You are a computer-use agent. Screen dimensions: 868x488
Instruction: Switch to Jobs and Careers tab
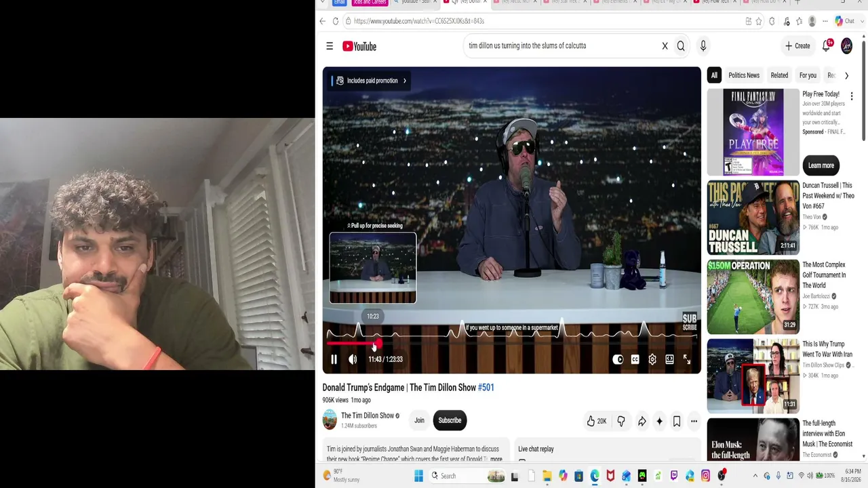point(370,2)
